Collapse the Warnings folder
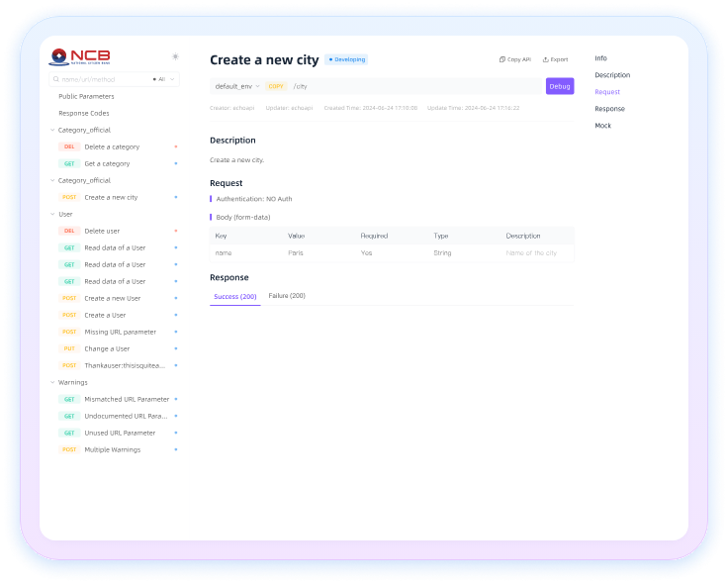 [52, 382]
